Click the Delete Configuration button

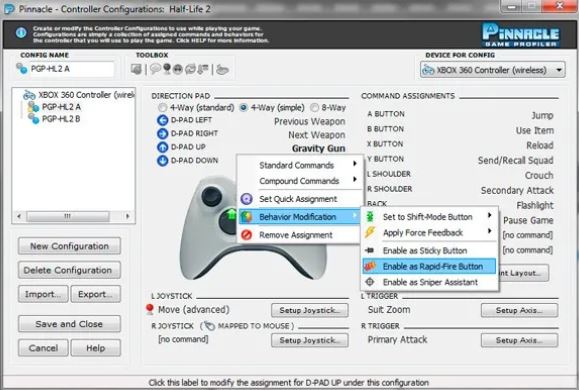69,270
